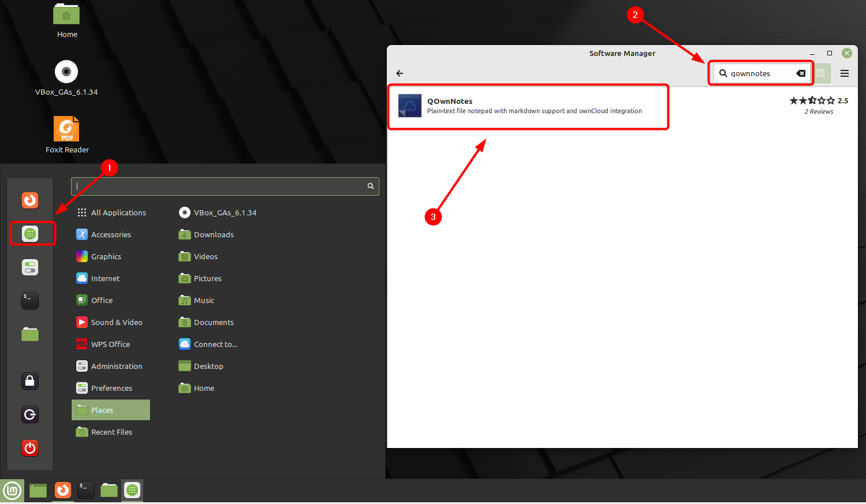Image resolution: width=866 pixels, height=504 pixels.
Task: Open Home entry in Places list
Action: click(x=197, y=388)
